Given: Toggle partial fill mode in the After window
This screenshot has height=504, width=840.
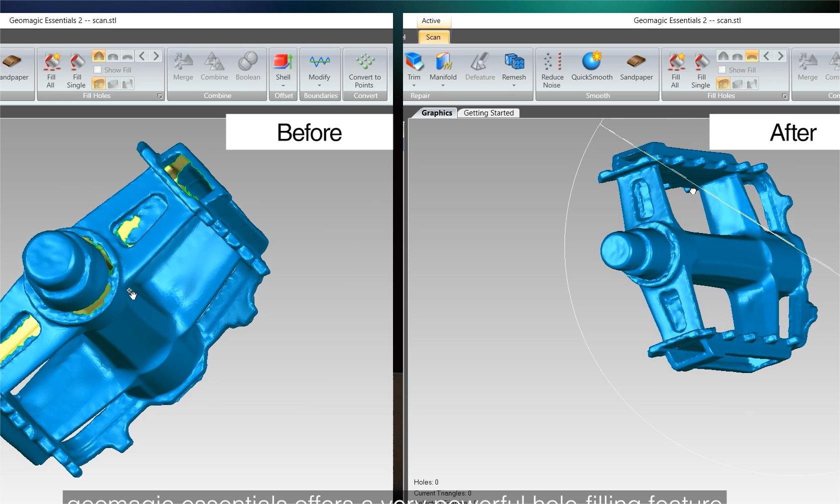Looking at the screenshot, I should [x=737, y=83].
